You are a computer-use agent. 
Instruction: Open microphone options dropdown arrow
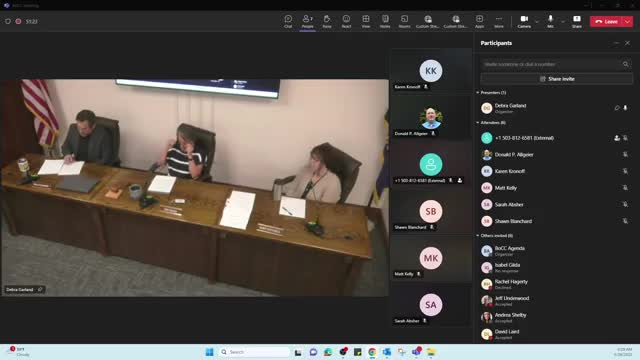(x=562, y=21)
